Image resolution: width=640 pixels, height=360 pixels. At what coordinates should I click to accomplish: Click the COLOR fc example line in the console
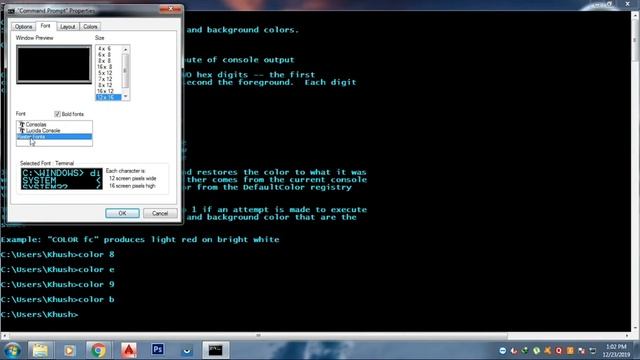[140, 239]
